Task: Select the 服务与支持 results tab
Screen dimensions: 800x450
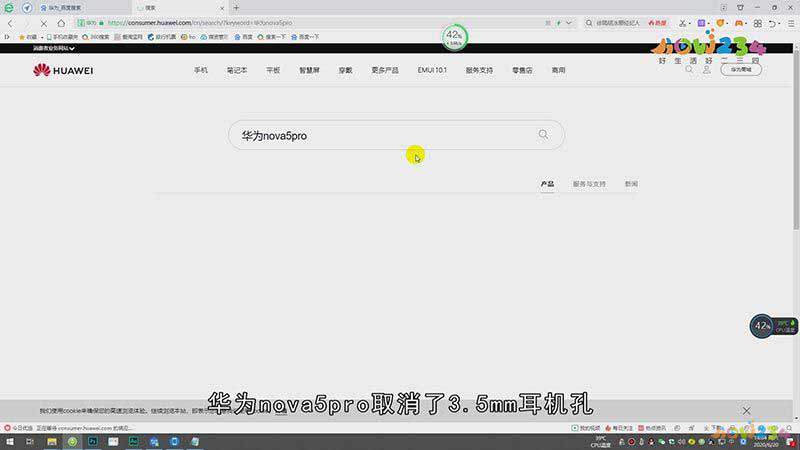Action: pyautogui.click(x=589, y=184)
